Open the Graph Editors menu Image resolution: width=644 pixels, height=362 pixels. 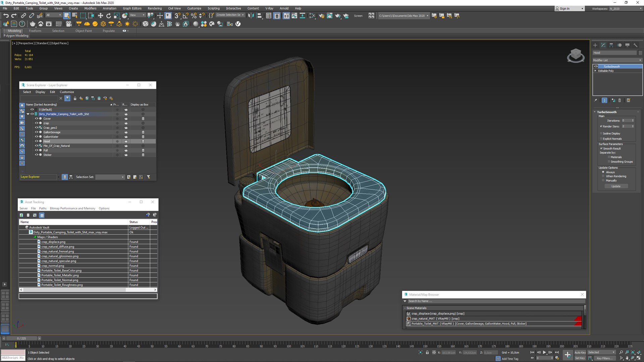132,8
